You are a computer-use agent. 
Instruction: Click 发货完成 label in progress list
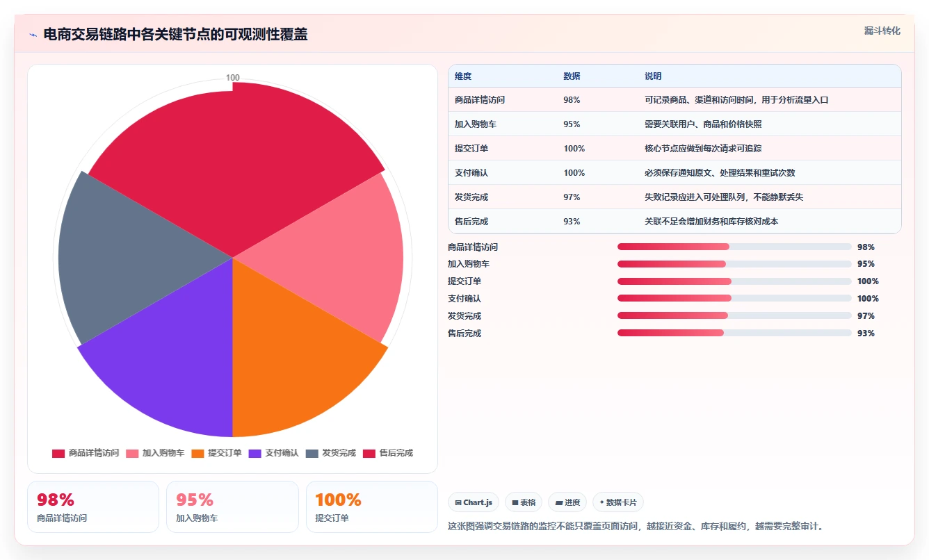tap(464, 316)
